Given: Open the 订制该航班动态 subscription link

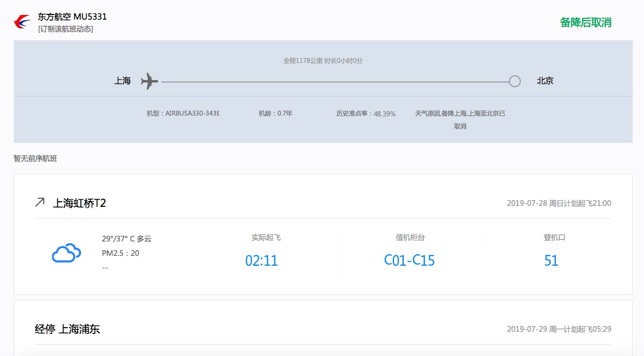Looking at the screenshot, I should coord(65,29).
